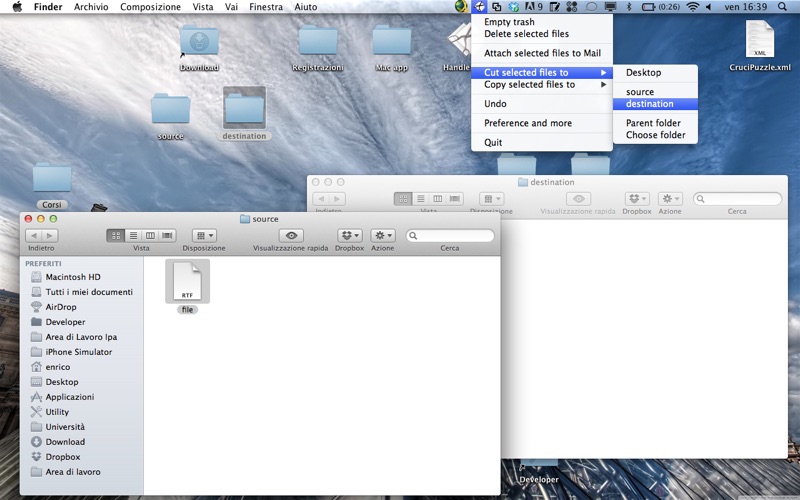Select Cover Flow view in source window
The width and height of the screenshot is (800, 500).
coord(167,235)
